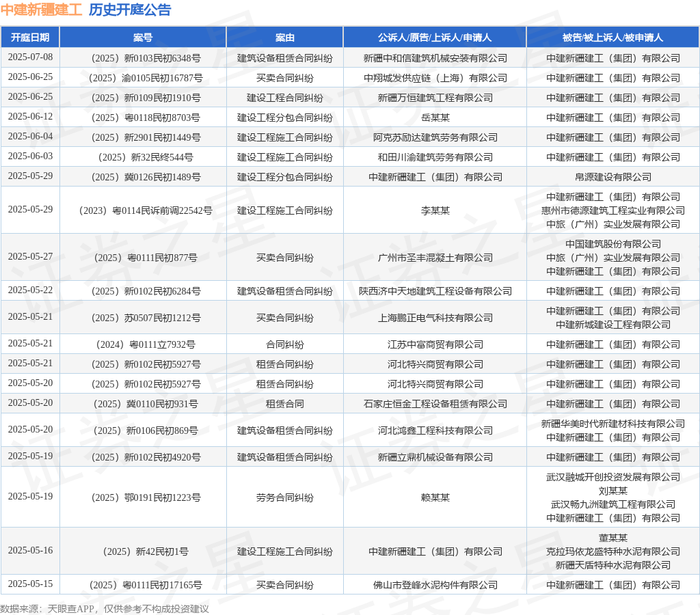The height and width of the screenshot is (615, 700).
Task: Click the "被告/被上诉人/被申请人" column header
Action: (x=613, y=38)
